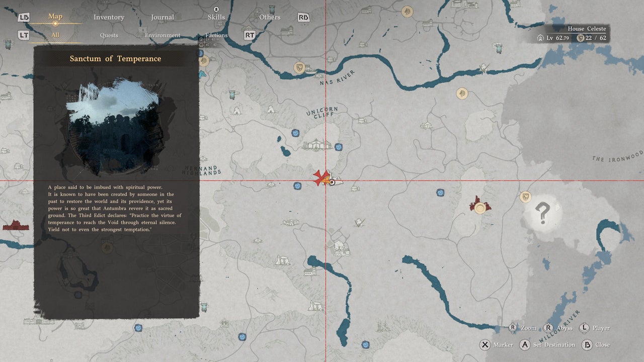Select blue swirl icon nearest red fortress
The height and width of the screenshot is (362, 644).
click(x=441, y=192)
